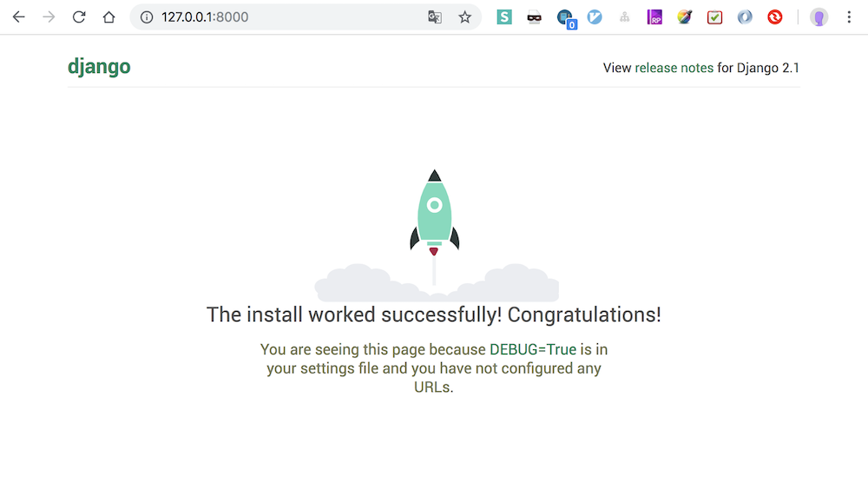
Task: Open the colorful ball extension icon
Action: (x=685, y=17)
